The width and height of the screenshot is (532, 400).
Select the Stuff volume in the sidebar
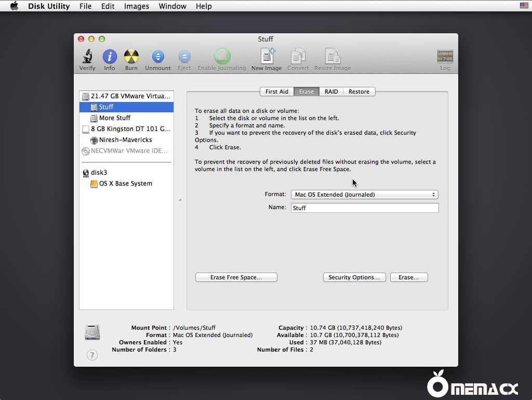tap(106, 107)
